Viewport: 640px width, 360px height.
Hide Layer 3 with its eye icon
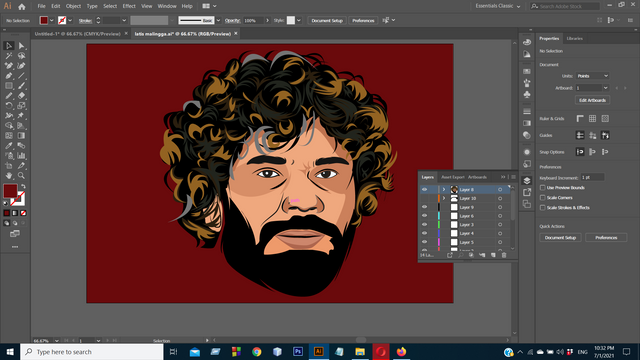point(424,224)
